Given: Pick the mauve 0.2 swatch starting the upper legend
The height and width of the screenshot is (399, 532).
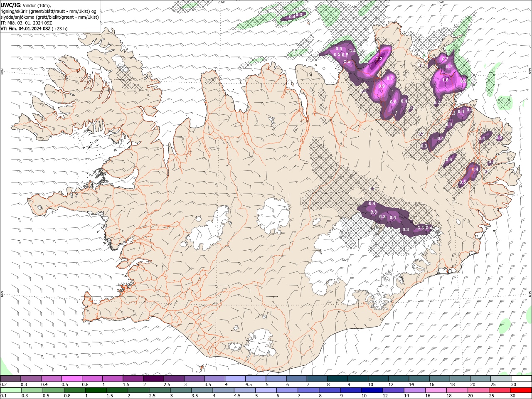Looking at the screenshot, I should [10, 379].
